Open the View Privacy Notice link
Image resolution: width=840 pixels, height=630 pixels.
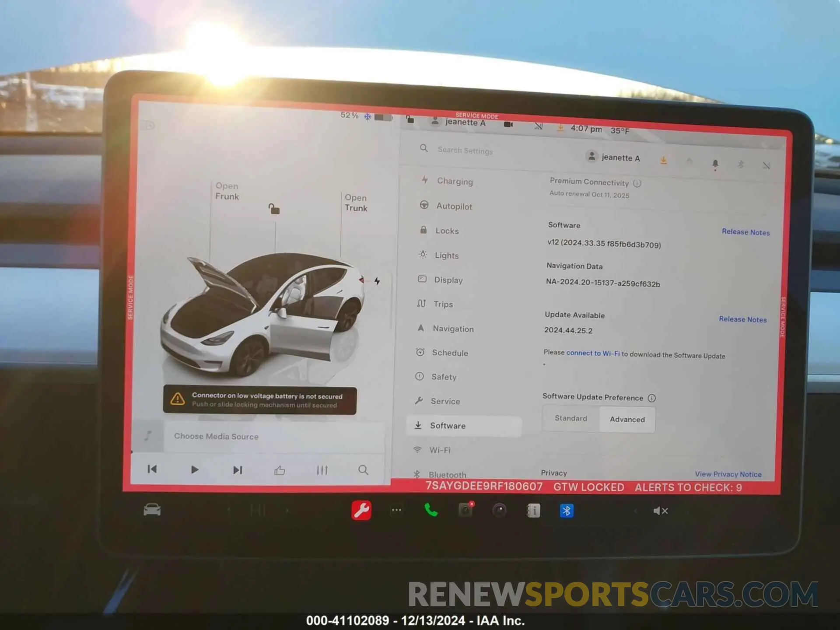coord(728,474)
